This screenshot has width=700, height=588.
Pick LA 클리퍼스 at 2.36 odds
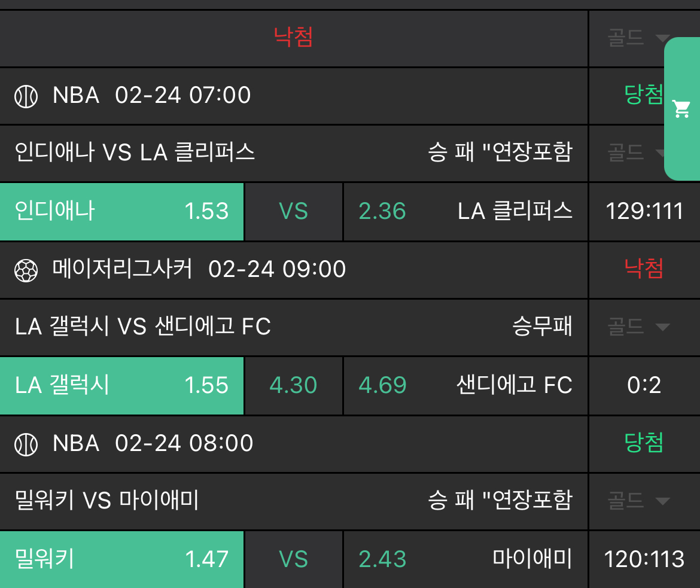[465, 211]
